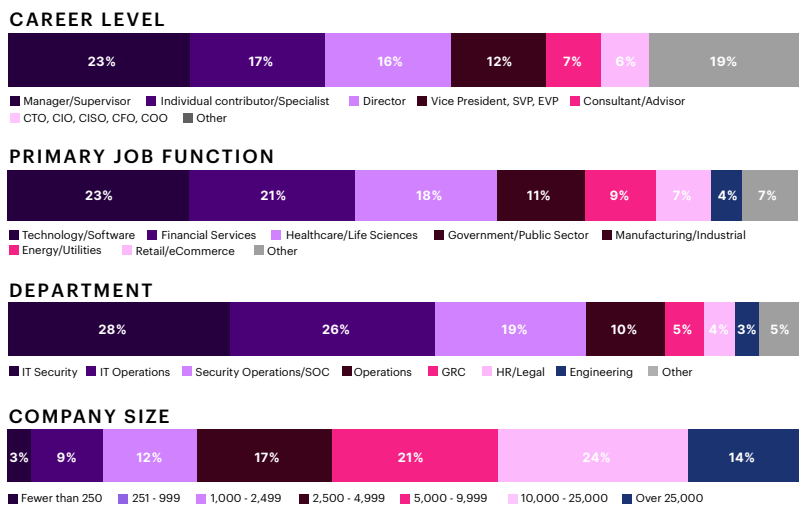Select the Director legend color square
The height and width of the screenshot is (521, 812).
pos(353,101)
